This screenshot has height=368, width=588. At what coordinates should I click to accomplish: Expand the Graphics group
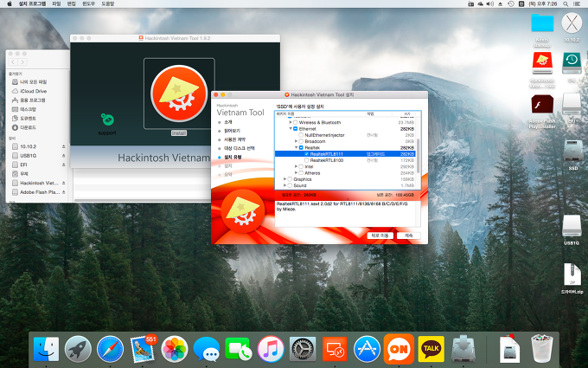click(284, 179)
